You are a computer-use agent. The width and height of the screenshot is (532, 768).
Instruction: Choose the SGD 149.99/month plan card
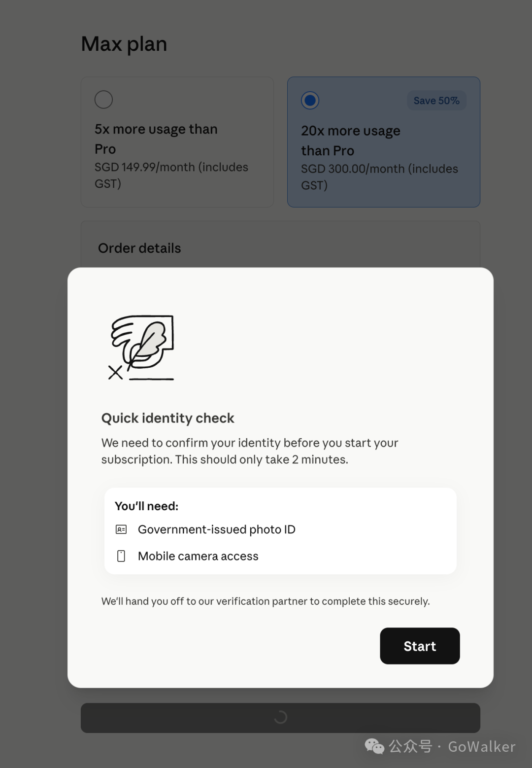(177, 142)
